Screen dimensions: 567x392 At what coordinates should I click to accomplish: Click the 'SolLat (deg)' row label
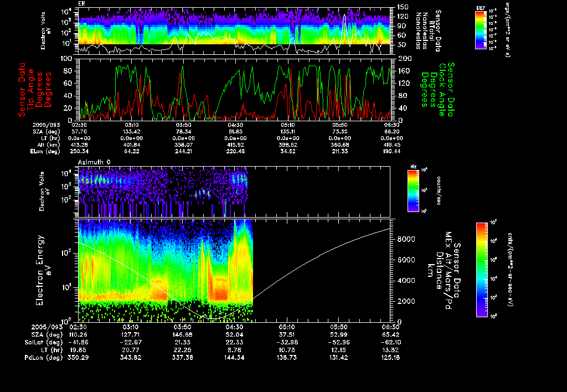click(43, 342)
